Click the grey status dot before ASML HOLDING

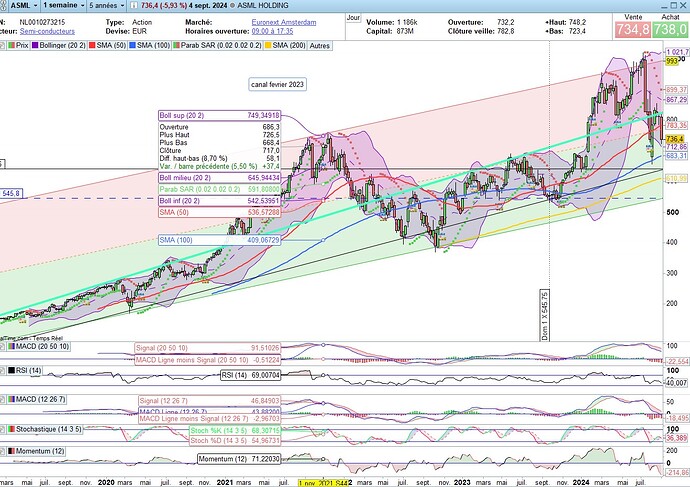point(232,6)
